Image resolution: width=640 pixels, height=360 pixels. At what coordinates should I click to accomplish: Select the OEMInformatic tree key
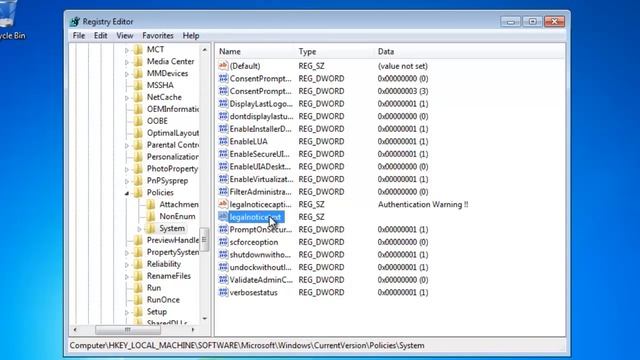pos(173,109)
